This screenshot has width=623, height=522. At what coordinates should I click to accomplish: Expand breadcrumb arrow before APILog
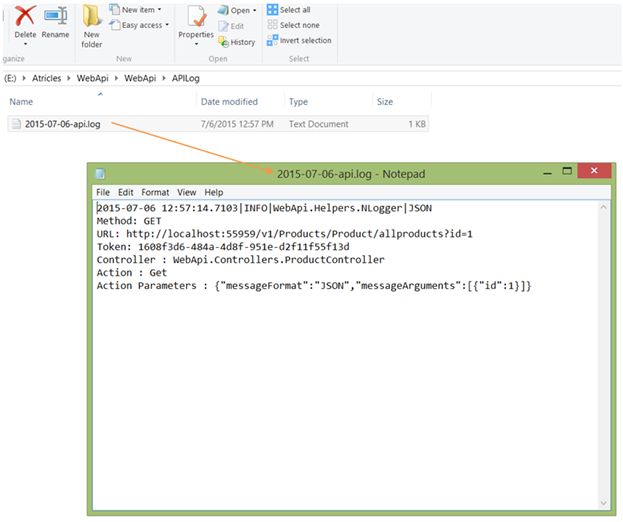pyautogui.click(x=164, y=78)
